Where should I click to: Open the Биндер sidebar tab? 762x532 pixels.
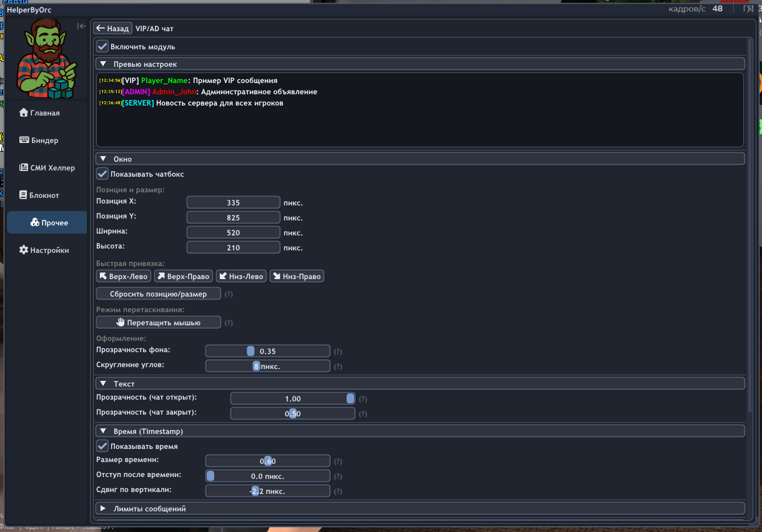coord(44,140)
